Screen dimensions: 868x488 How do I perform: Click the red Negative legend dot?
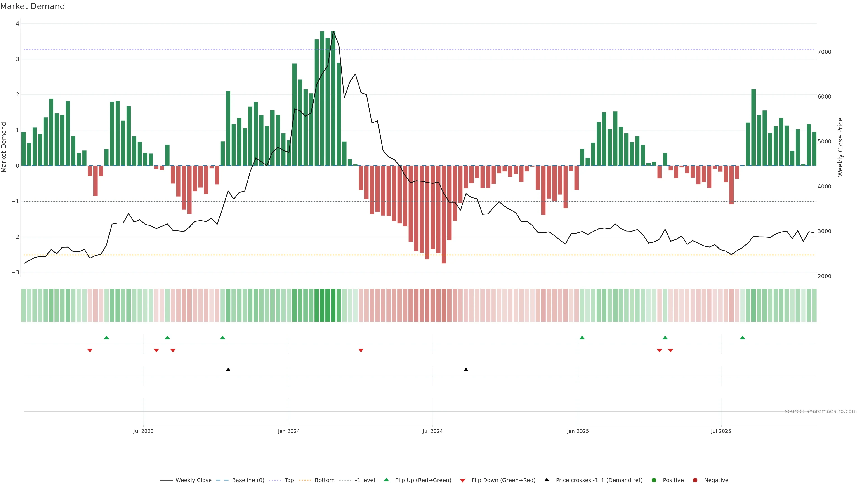pyautogui.click(x=695, y=480)
